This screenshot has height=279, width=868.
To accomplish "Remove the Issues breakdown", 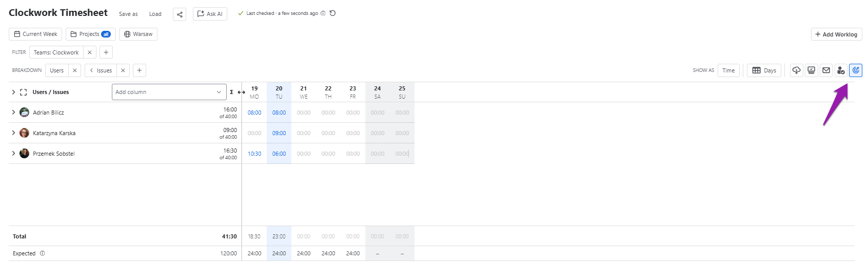I will tap(123, 70).
